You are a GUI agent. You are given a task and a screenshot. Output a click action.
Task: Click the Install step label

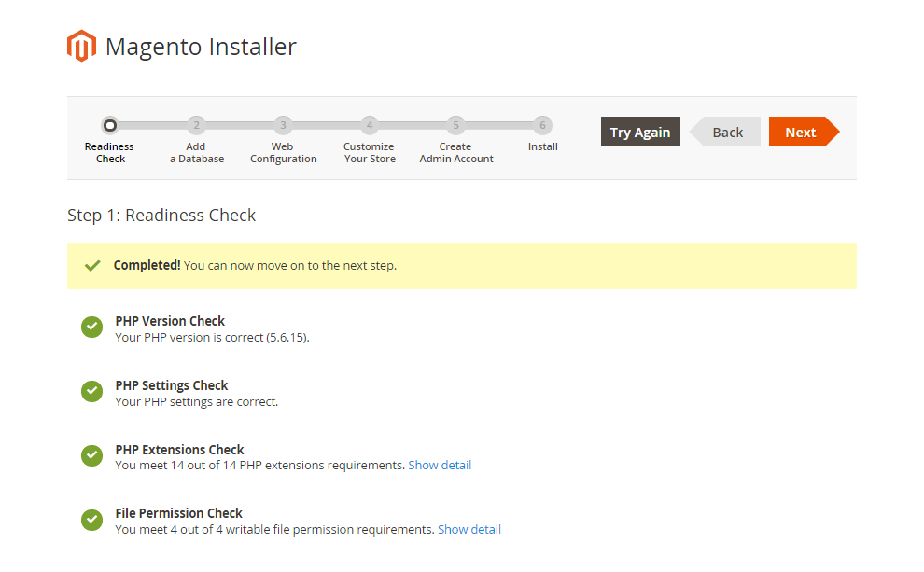542,146
